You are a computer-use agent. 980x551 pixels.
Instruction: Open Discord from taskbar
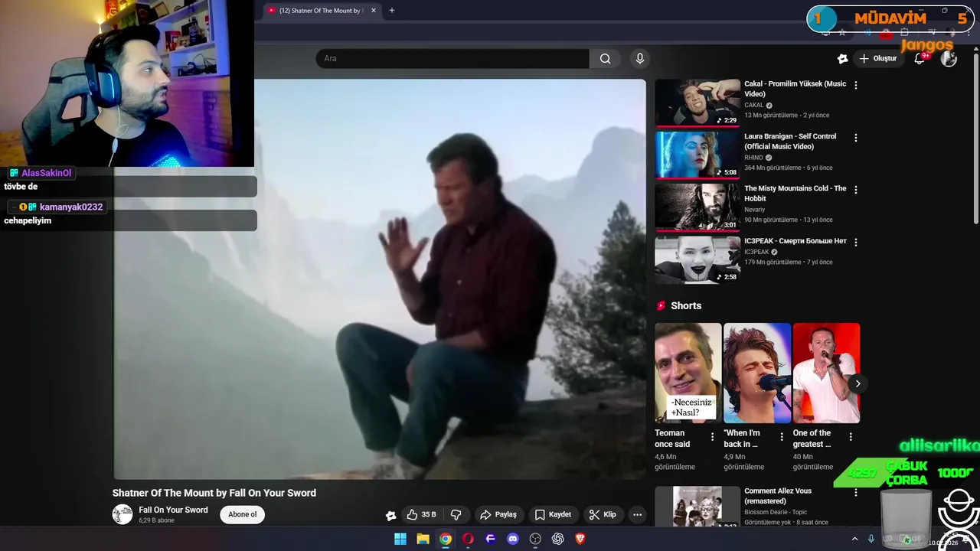513,539
